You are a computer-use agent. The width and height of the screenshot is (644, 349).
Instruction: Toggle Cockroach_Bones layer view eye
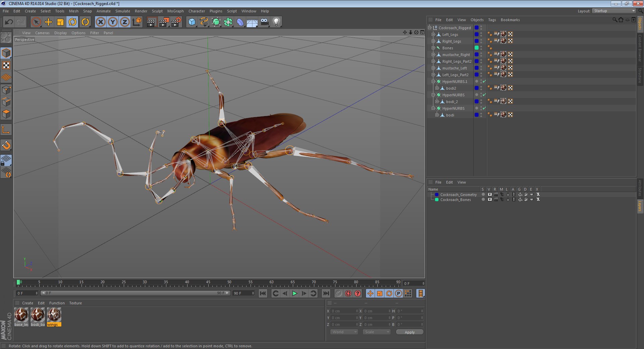tap(490, 200)
